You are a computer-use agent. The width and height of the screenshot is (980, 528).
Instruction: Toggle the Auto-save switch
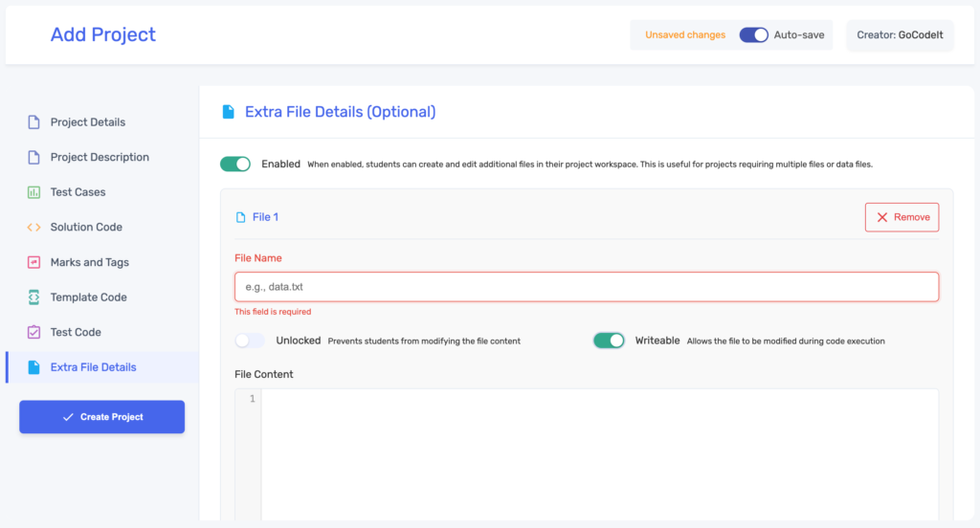[754, 35]
